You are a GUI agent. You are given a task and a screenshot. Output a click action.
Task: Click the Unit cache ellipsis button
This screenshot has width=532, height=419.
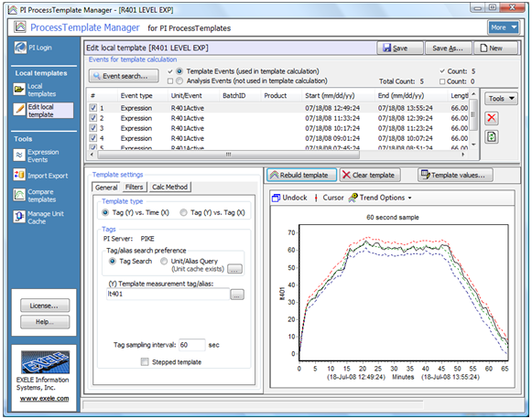(x=234, y=269)
